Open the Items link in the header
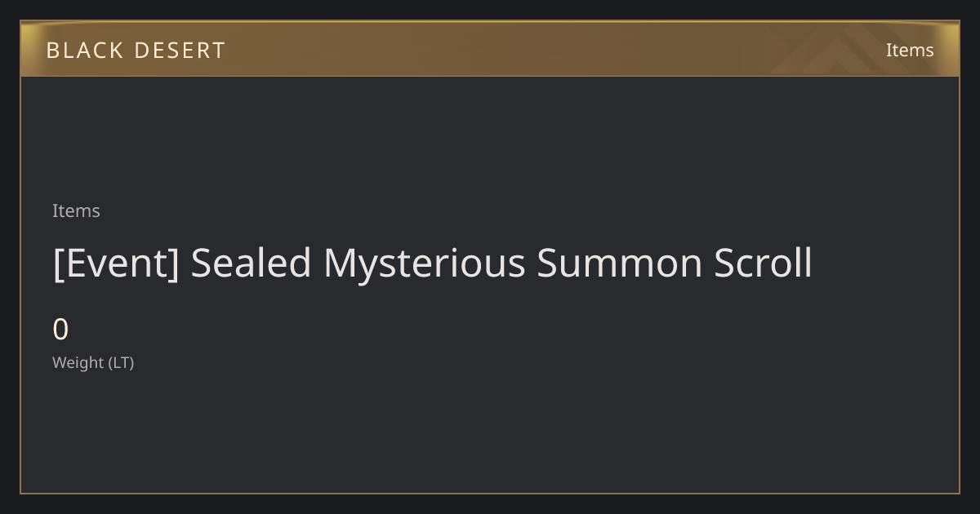Viewport: 980px width, 514px height. coord(910,50)
